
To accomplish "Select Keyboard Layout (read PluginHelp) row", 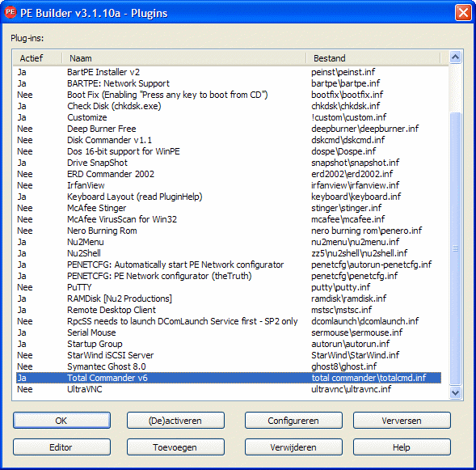I will pyautogui.click(x=229, y=197).
